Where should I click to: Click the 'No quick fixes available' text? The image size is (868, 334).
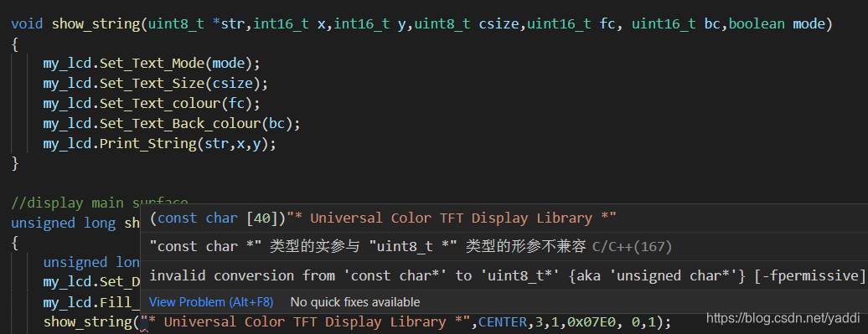pyautogui.click(x=355, y=302)
